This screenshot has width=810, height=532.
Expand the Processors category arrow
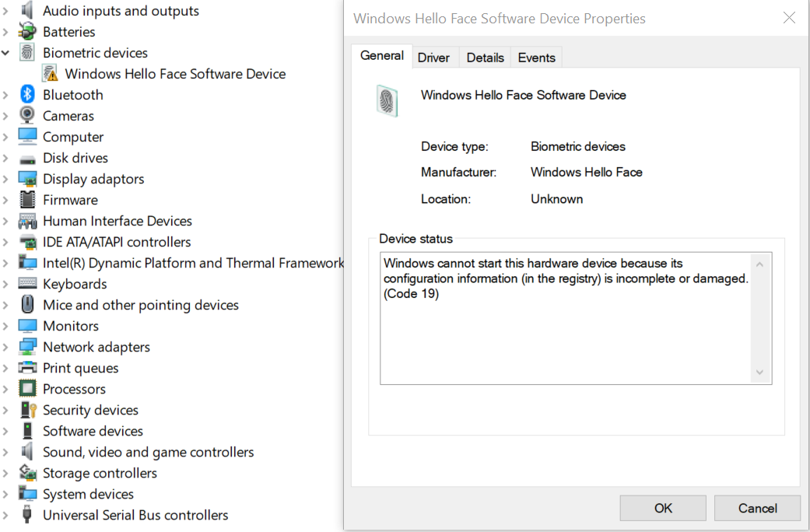[5, 389]
